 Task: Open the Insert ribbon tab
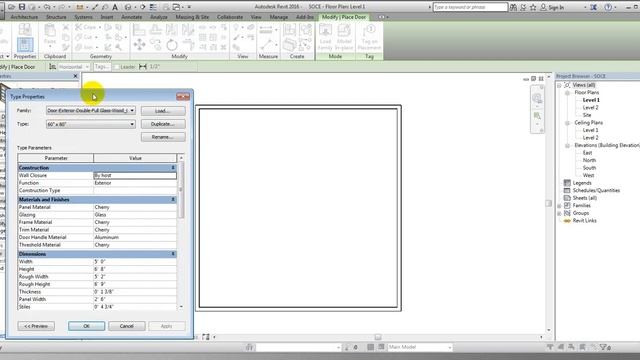click(107, 17)
